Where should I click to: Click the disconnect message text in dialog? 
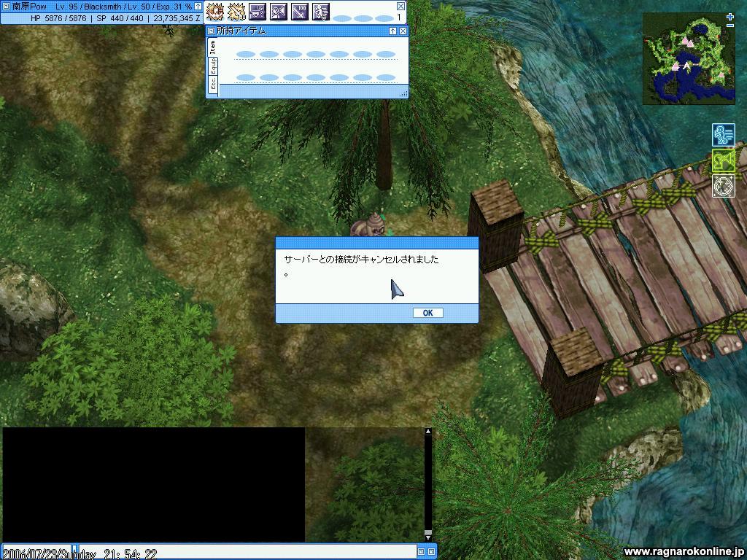pos(361,265)
